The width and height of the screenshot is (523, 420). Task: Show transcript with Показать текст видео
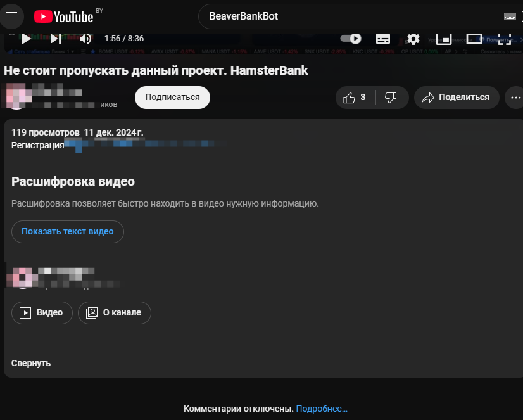point(68,231)
